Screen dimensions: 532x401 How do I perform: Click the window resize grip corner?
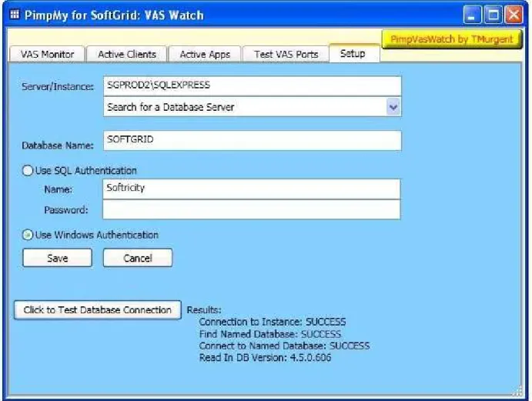click(517, 391)
